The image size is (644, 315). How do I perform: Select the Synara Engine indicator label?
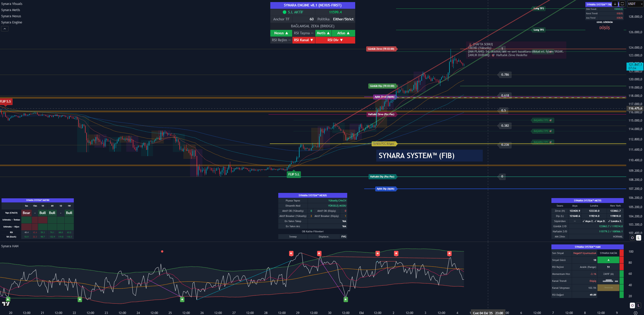click(x=12, y=22)
